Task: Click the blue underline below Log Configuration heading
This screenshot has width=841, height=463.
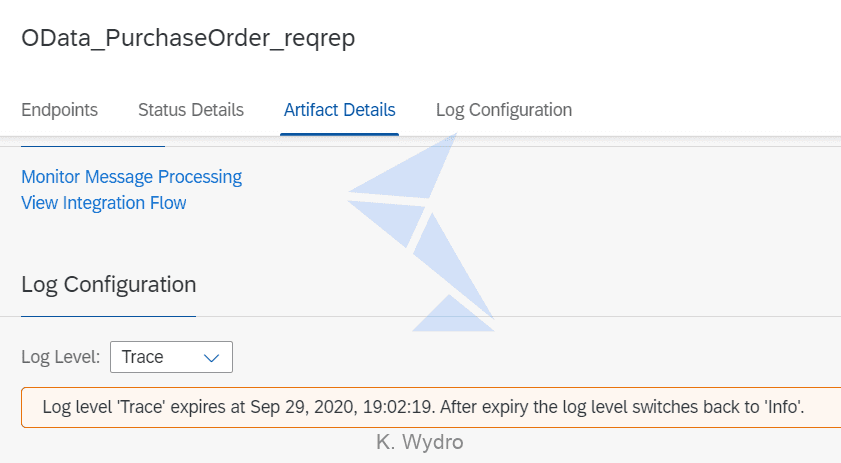Action: pyautogui.click(x=108, y=317)
